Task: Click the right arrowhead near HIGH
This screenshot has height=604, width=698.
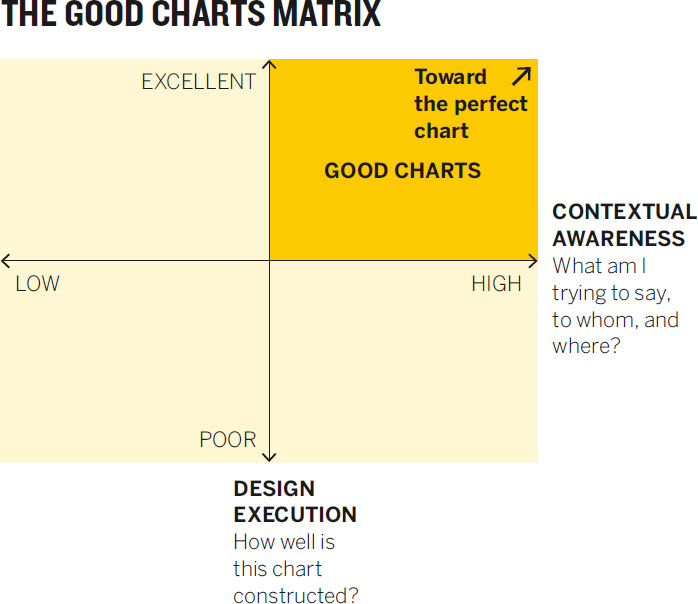Action: click(533, 261)
